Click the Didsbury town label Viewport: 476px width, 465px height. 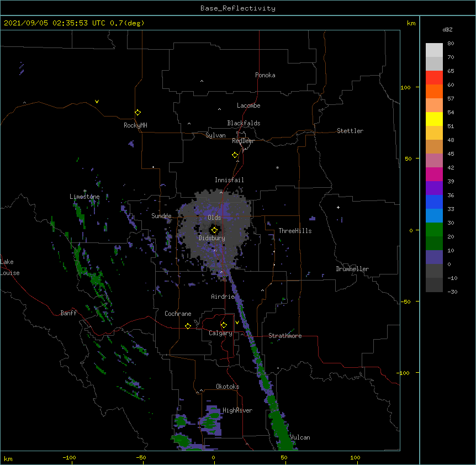point(212,238)
